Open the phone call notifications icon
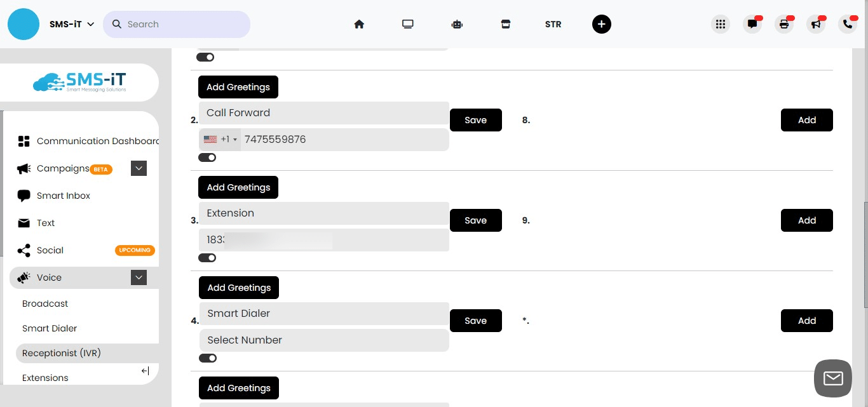 point(848,24)
